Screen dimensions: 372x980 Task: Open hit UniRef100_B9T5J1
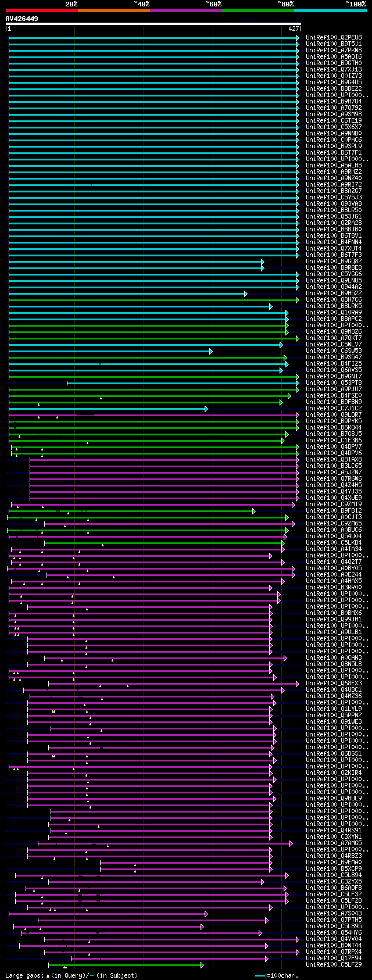click(x=334, y=44)
